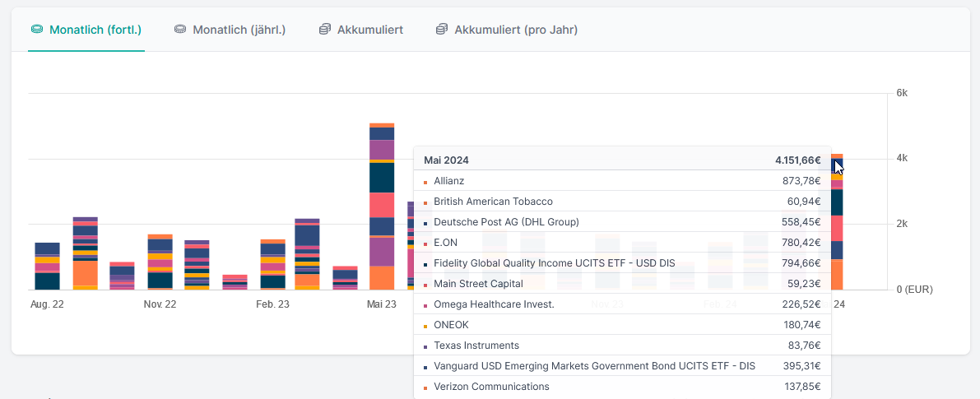980x399 pixels.
Task: Select the Akkumuliert tab label
Action: [369, 30]
